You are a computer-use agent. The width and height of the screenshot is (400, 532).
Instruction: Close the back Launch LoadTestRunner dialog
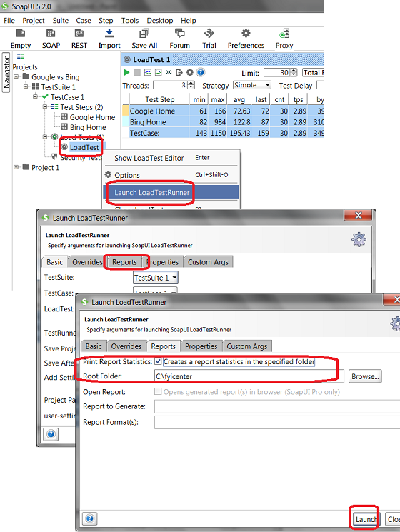359,215
